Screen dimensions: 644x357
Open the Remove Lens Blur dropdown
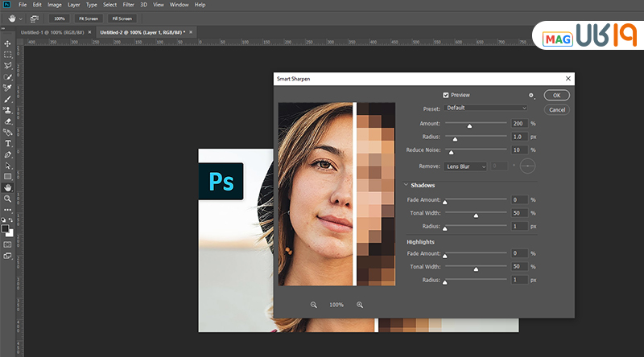466,166
